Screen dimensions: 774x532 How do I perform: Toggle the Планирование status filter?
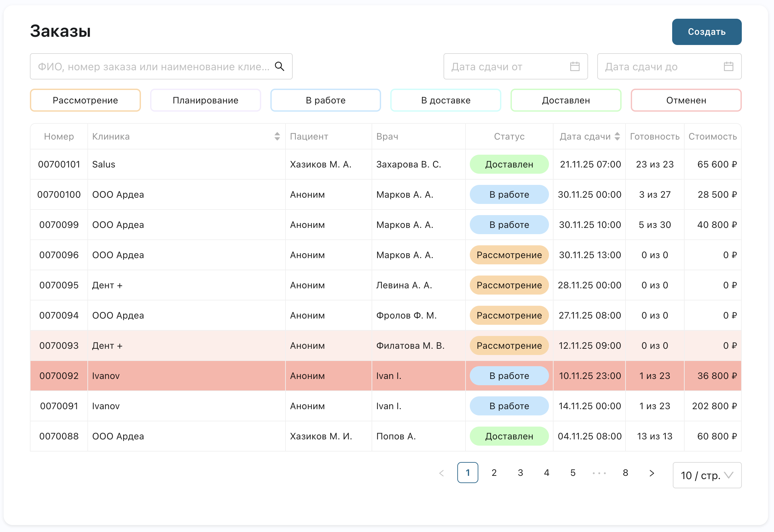coord(205,100)
